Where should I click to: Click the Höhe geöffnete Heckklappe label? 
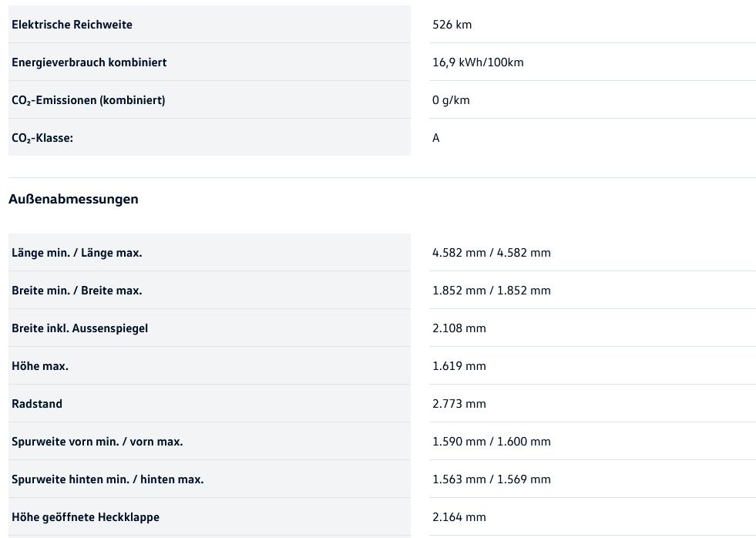(x=86, y=517)
